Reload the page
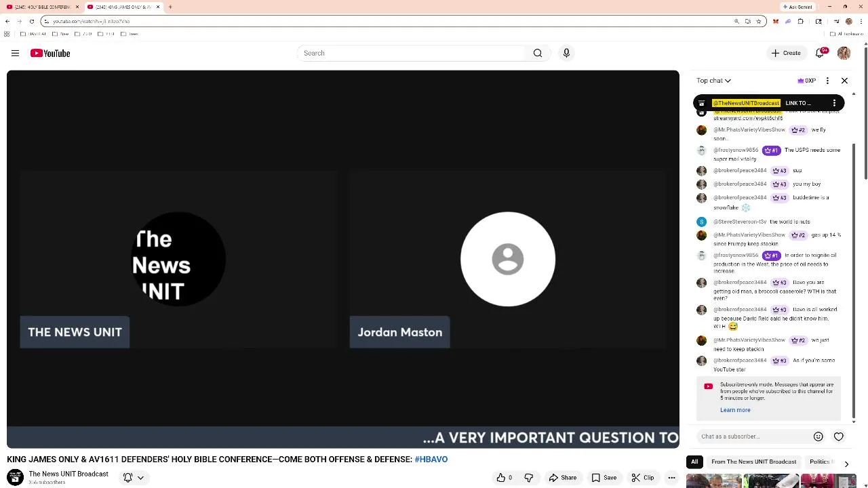868x488 pixels. [31, 21]
